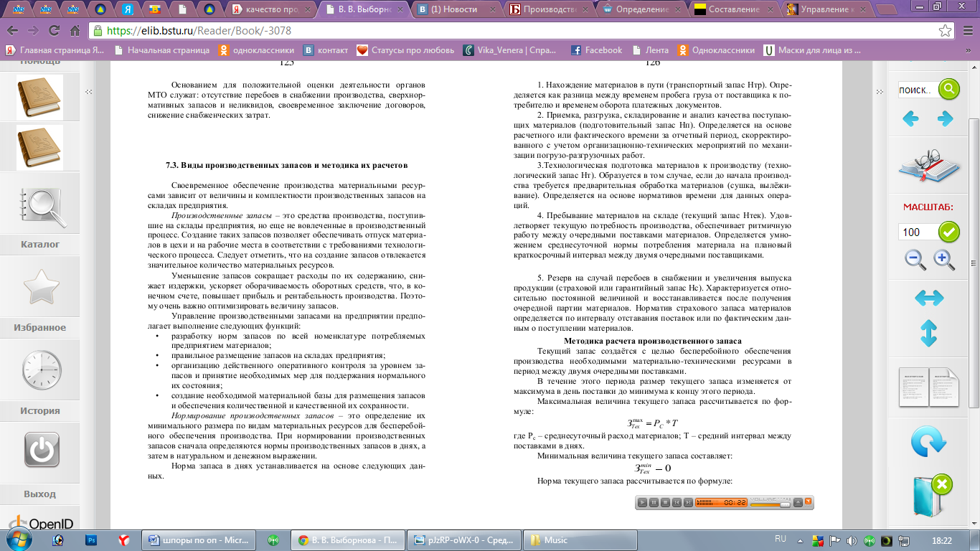
Task: Zoom in with the plus magnifier
Action: pyautogui.click(x=944, y=260)
